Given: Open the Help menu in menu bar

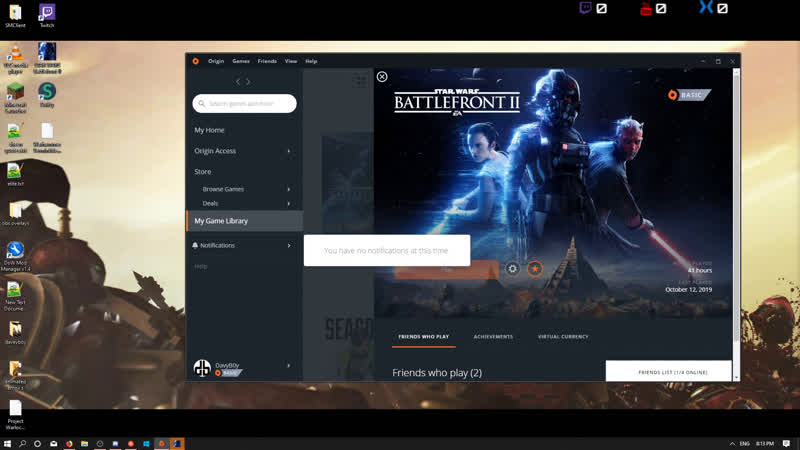Looking at the screenshot, I should (x=311, y=61).
